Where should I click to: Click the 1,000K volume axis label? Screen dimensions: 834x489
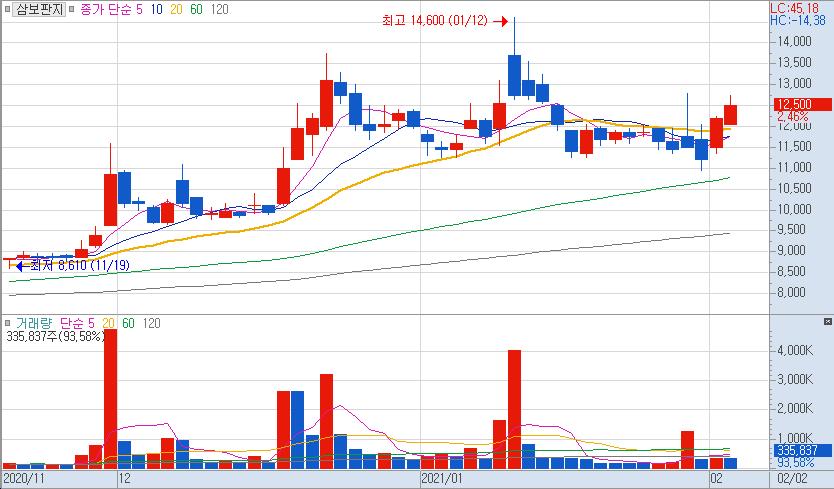point(795,438)
